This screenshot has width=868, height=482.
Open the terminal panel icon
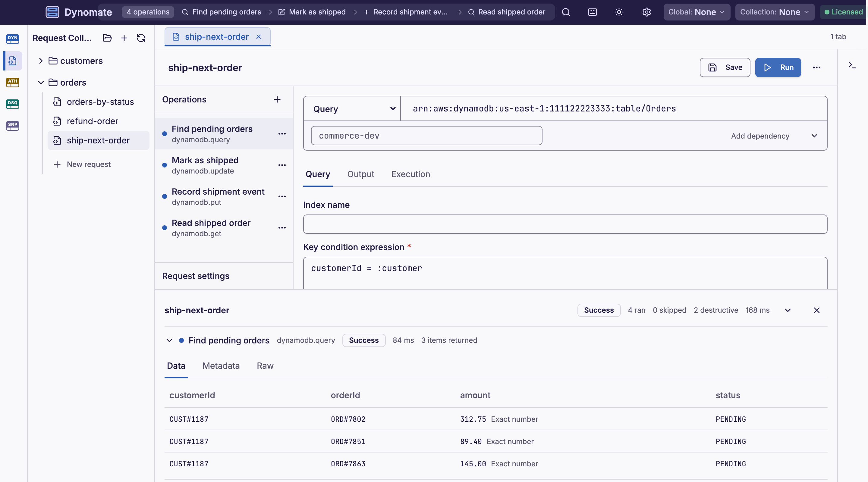pos(852,65)
